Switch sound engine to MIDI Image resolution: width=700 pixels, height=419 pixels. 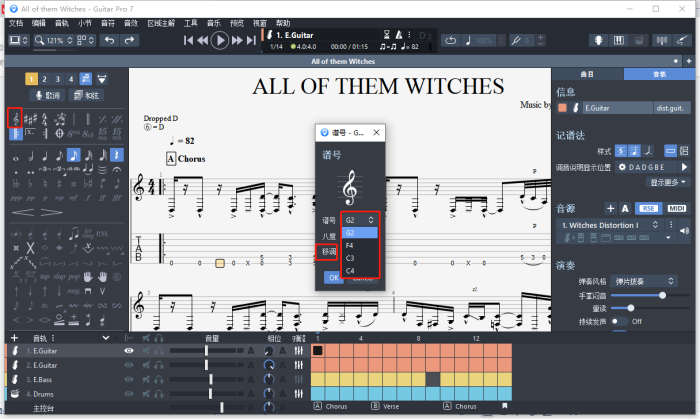click(x=678, y=208)
